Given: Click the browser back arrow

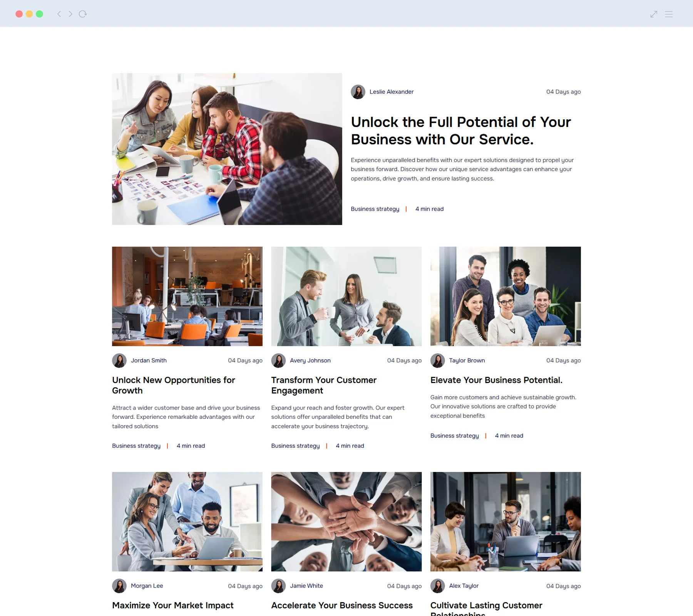Looking at the screenshot, I should point(59,14).
